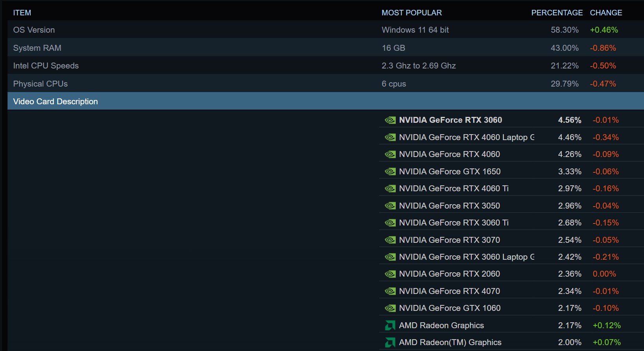Select NVIDIA GeForce RTX 3050 name
644x351 pixels.
point(449,206)
